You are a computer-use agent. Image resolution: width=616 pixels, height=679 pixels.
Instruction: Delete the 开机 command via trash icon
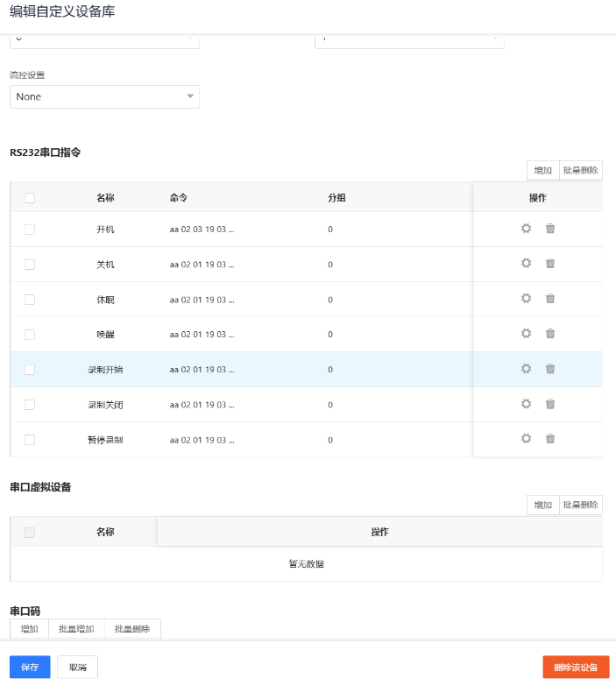point(550,229)
